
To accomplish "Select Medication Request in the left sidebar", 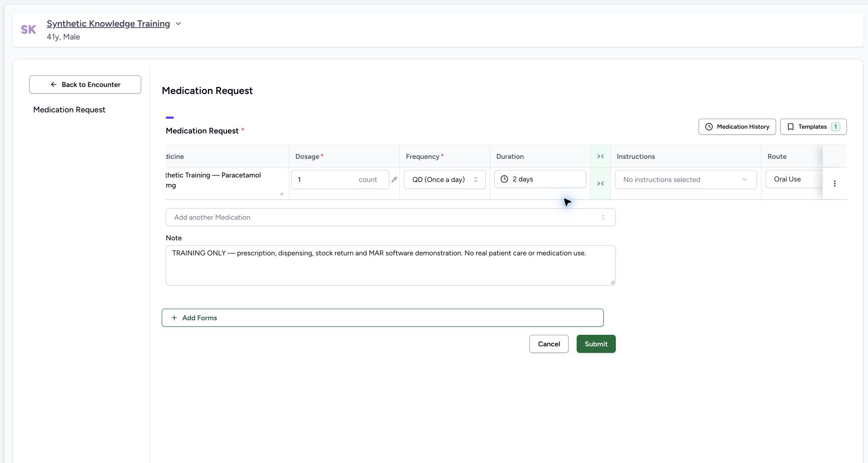I will click(x=69, y=110).
